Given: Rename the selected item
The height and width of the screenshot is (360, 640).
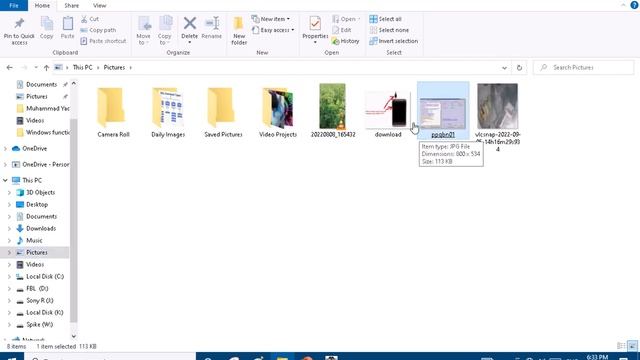Looking at the screenshot, I should click(x=211, y=28).
